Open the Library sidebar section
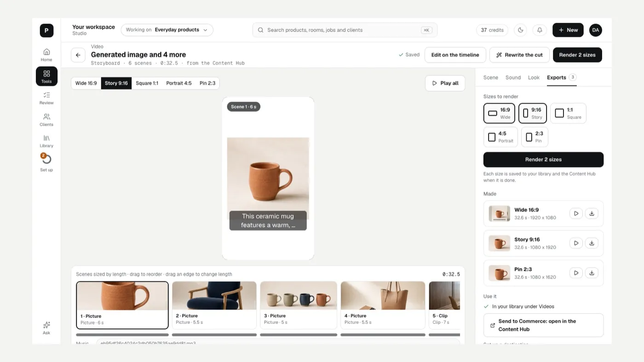Image resolution: width=644 pixels, height=362 pixels. [x=46, y=141]
